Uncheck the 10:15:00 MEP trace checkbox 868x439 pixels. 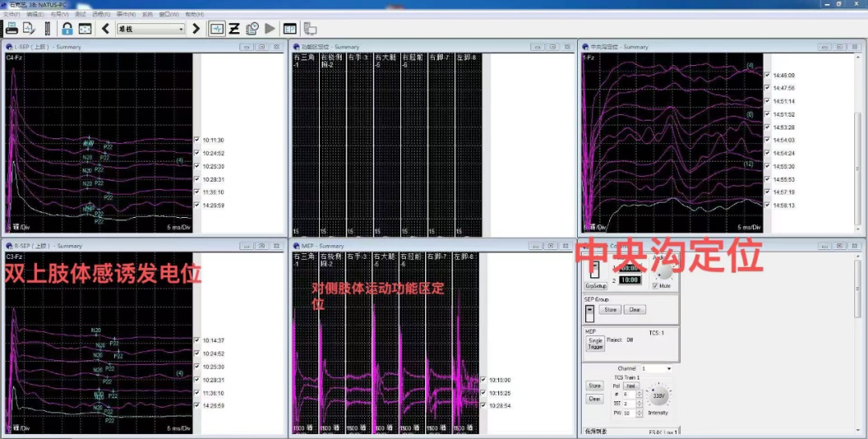click(x=483, y=380)
